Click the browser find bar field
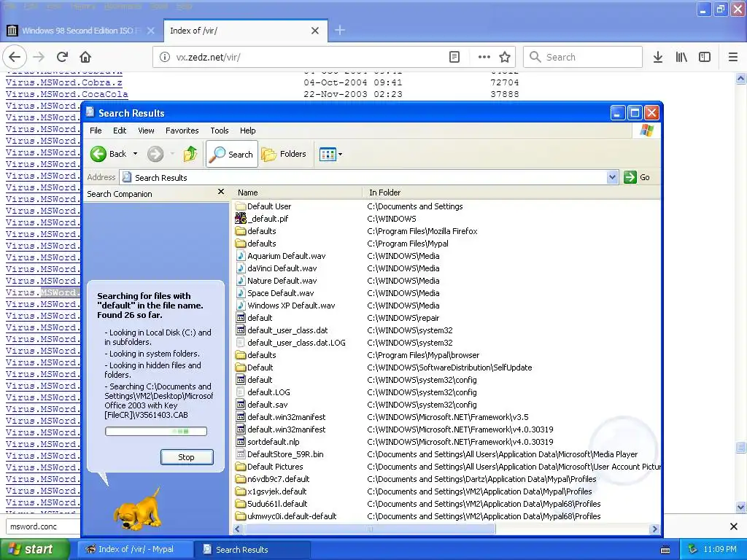 43,526
